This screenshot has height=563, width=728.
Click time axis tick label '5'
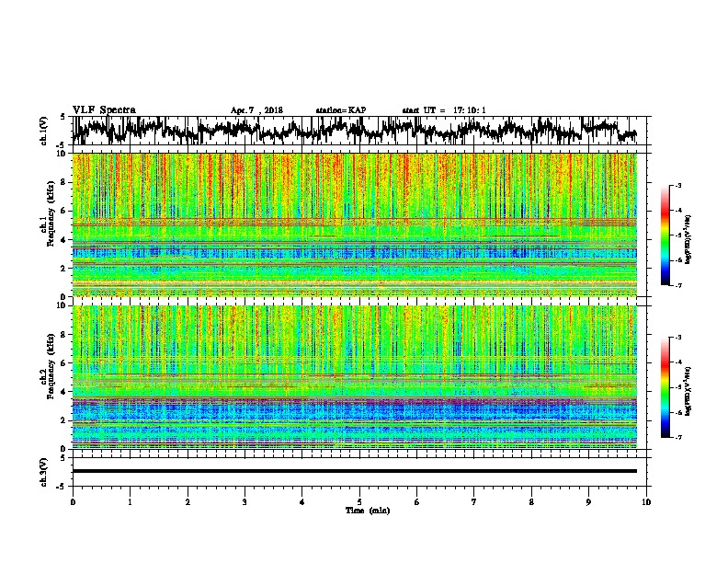pos(359,502)
